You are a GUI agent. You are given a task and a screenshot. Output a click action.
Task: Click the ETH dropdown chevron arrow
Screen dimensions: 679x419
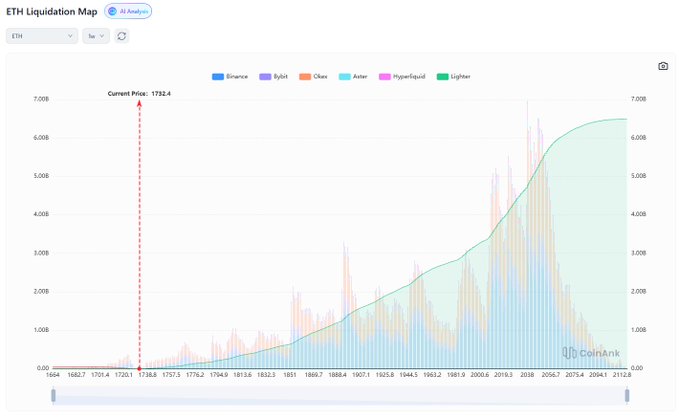pos(70,36)
